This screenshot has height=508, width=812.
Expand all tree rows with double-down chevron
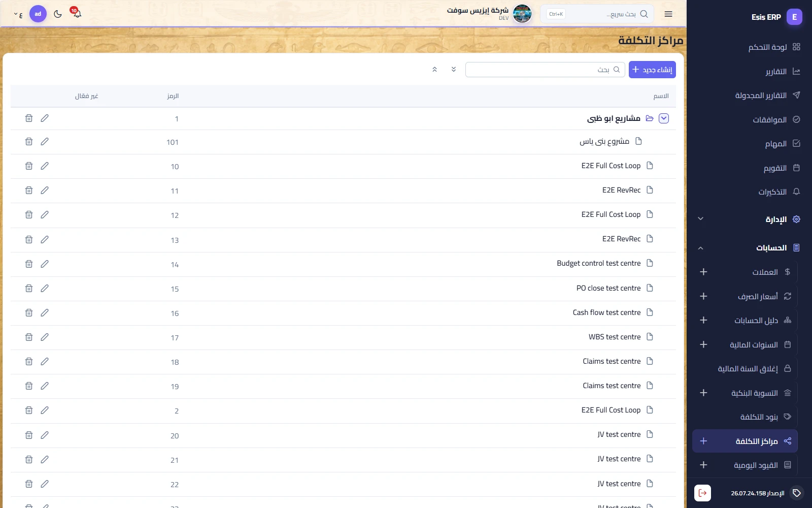[x=454, y=70]
